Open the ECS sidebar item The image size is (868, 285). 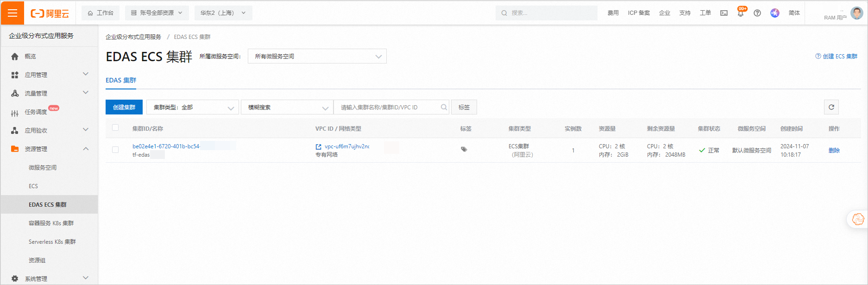tap(33, 186)
